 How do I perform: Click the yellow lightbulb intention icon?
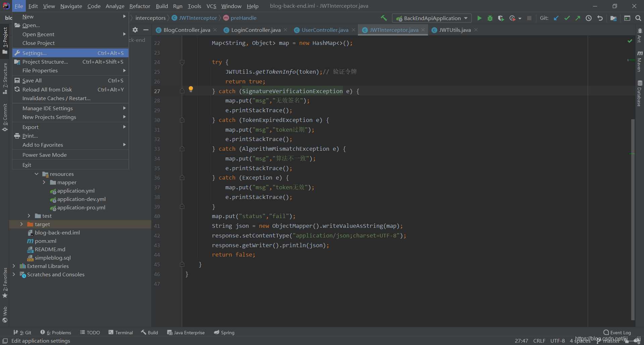tap(191, 89)
